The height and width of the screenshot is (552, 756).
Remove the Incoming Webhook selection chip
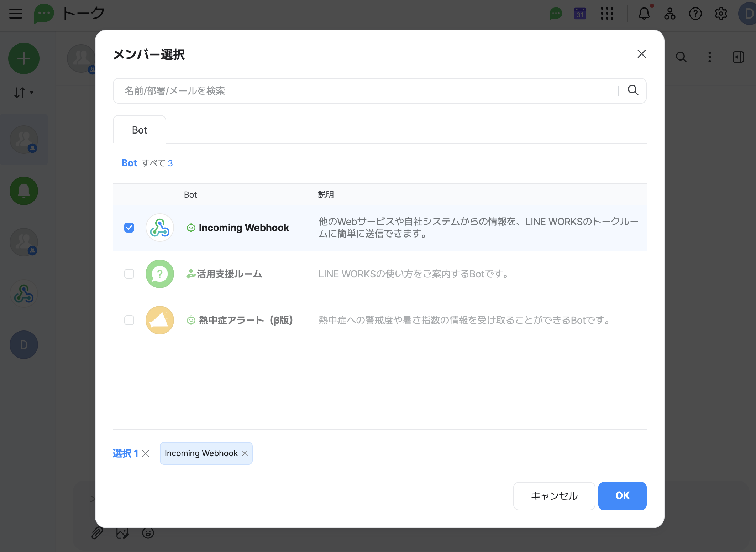[x=245, y=453]
